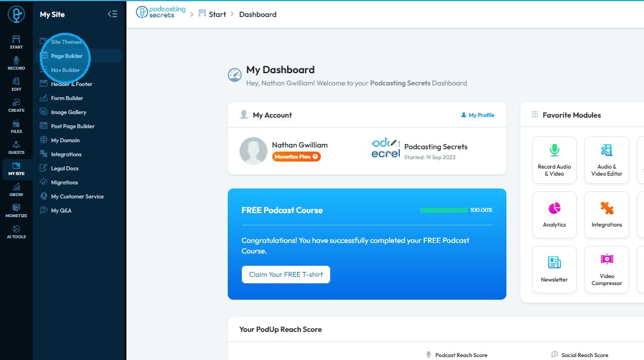The width and height of the screenshot is (644, 360).
Task: Select Form Builder in the menu
Action: [x=67, y=98]
